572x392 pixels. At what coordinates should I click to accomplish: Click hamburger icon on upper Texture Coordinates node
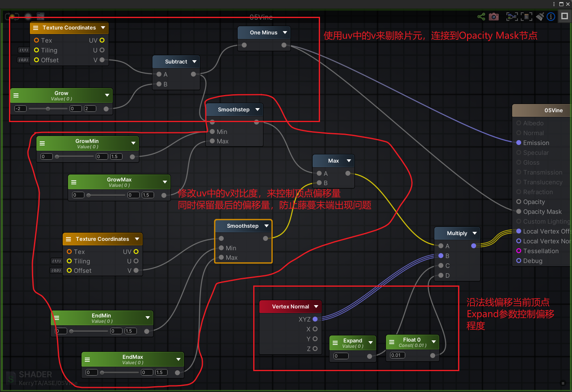click(36, 28)
